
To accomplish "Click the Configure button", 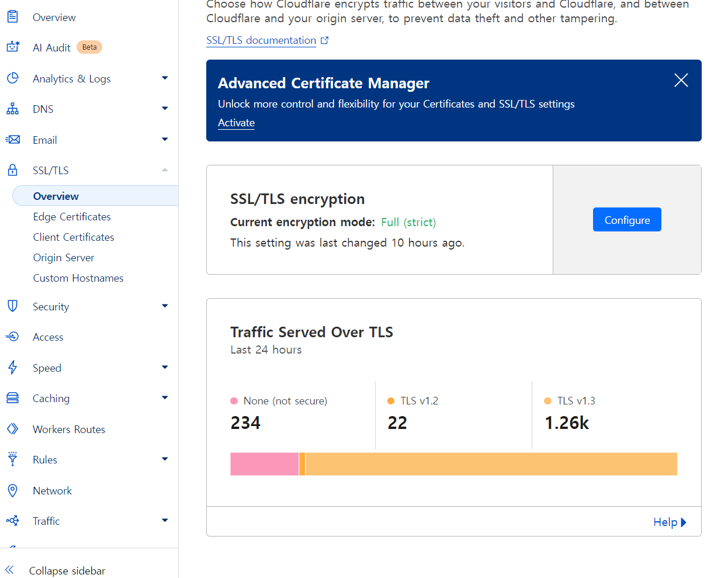I will tap(627, 220).
